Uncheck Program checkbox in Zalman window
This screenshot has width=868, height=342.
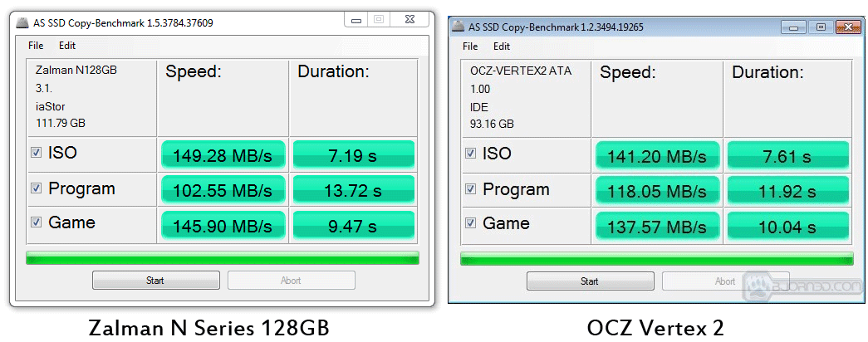pos(36,188)
